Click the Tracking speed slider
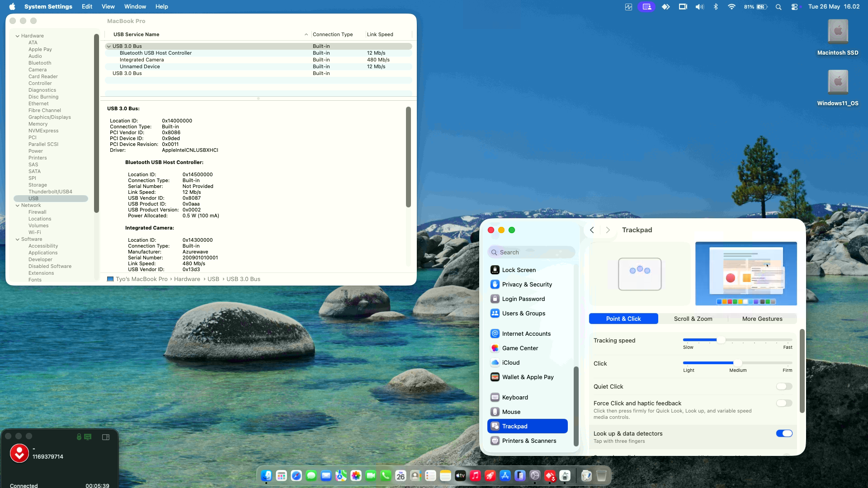The image size is (868, 488). click(x=737, y=340)
